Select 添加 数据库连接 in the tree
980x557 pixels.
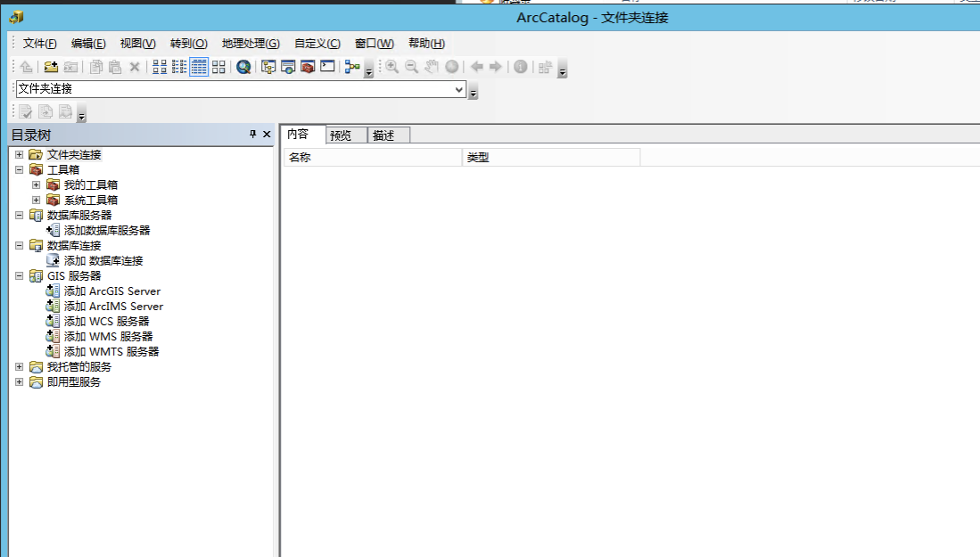tap(103, 260)
